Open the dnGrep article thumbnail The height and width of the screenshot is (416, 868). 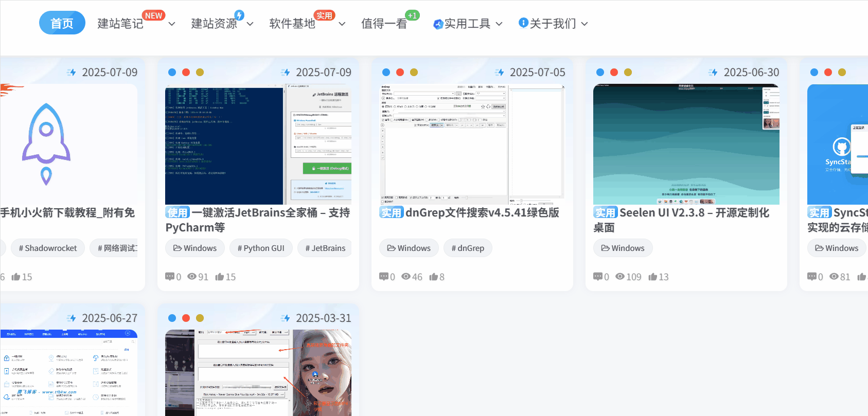pos(472,144)
